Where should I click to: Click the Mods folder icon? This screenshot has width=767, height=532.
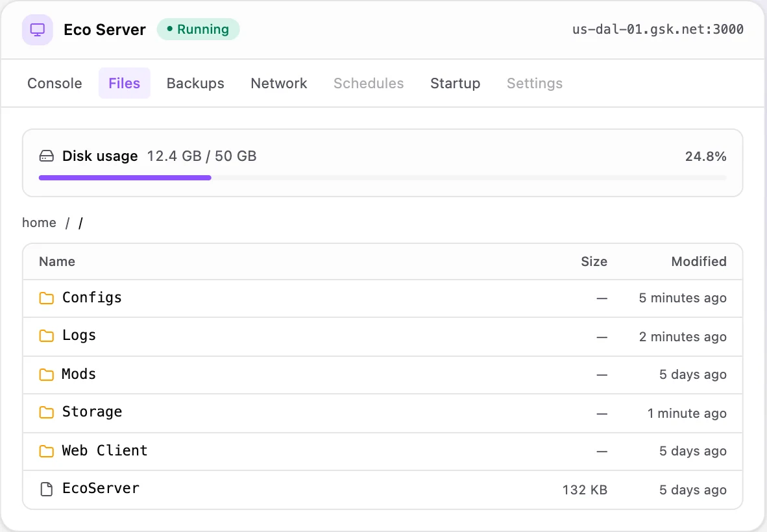point(47,374)
